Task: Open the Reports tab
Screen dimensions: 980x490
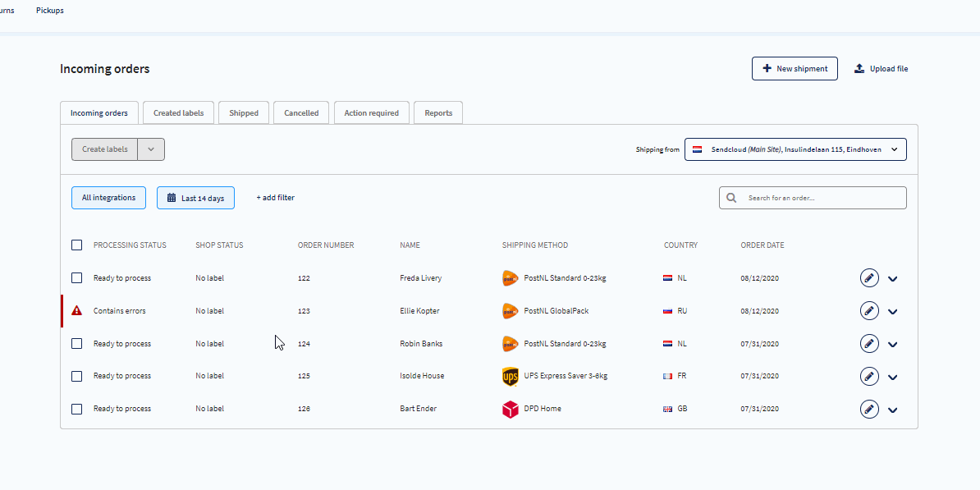Action: tap(438, 113)
